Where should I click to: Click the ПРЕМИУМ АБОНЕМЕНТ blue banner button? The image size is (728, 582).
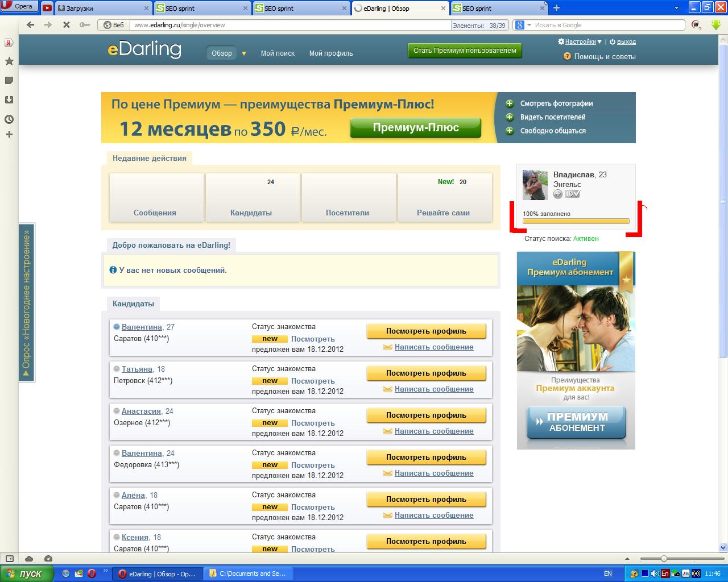point(576,422)
